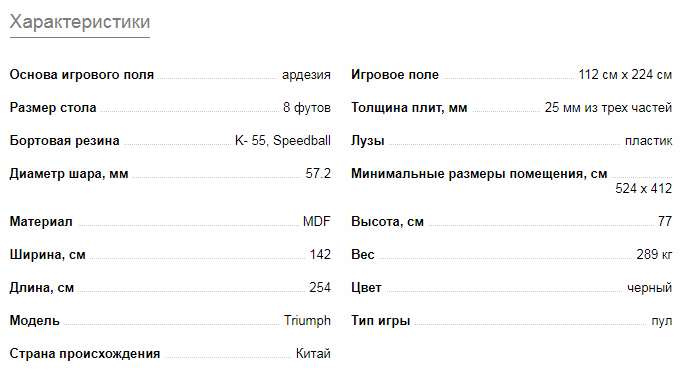Click the K- 55, Speedball value

pos(283,141)
